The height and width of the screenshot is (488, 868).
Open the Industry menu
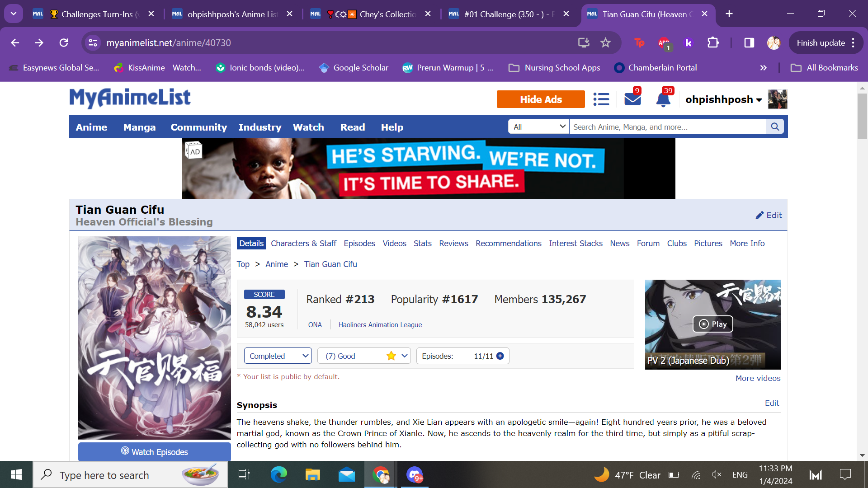click(x=259, y=127)
